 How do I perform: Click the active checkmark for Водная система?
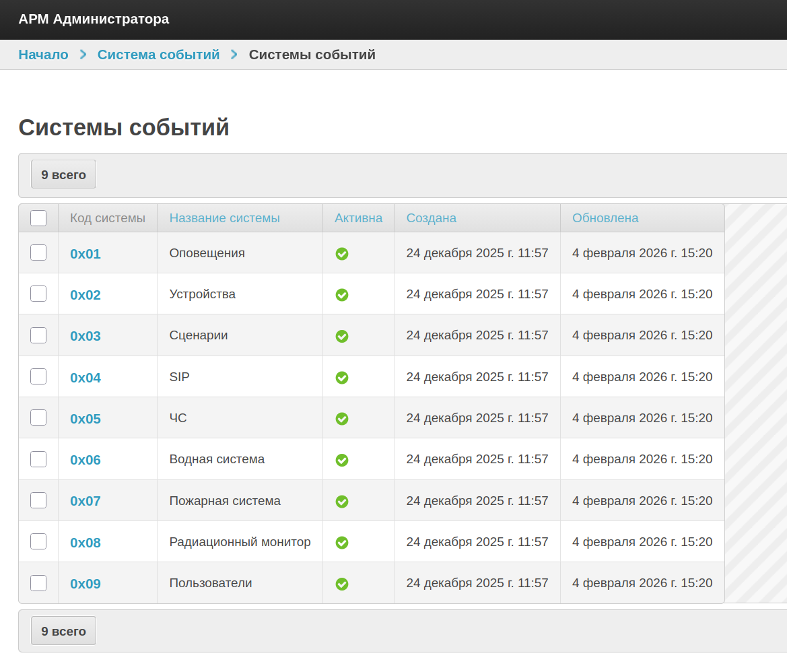(x=342, y=460)
